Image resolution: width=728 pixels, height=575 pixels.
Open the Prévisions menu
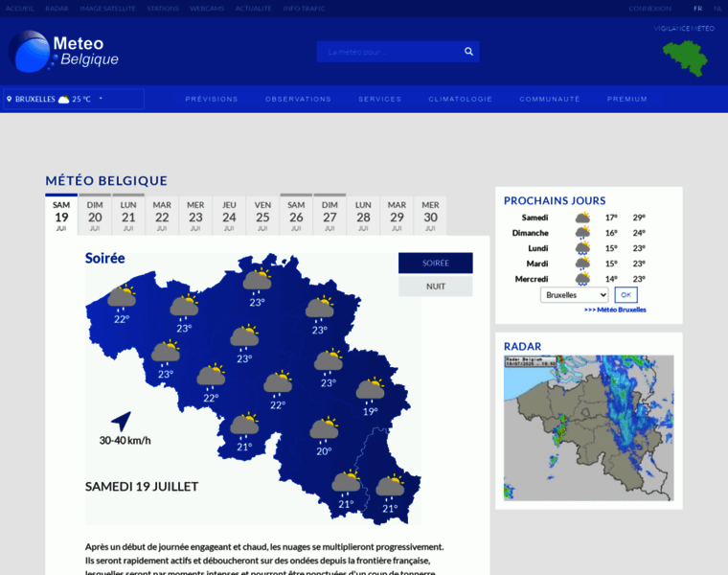click(212, 99)
